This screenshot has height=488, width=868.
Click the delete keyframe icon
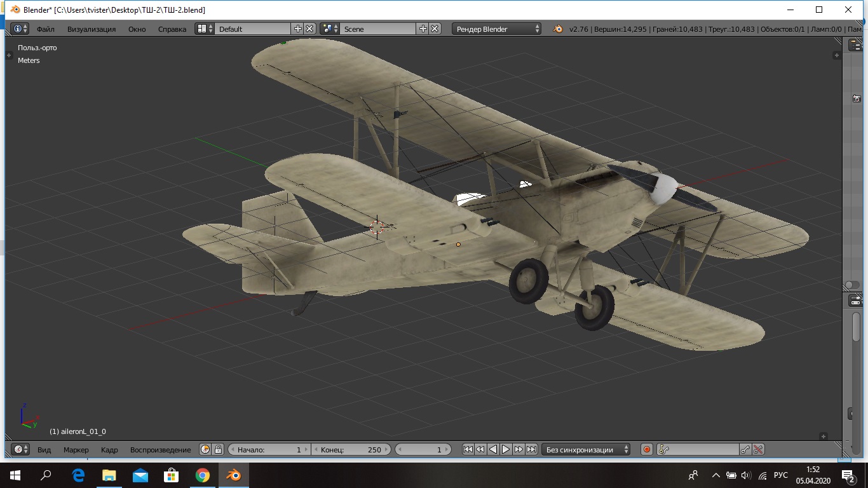(758, 450)
